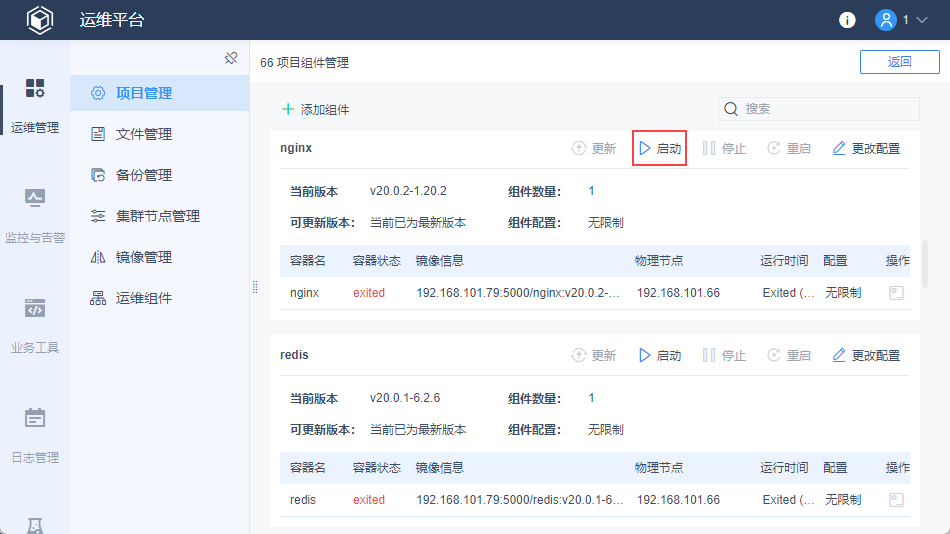Open 业务工具 in left rail
This screenshot has width=950, height=534.
35,325
